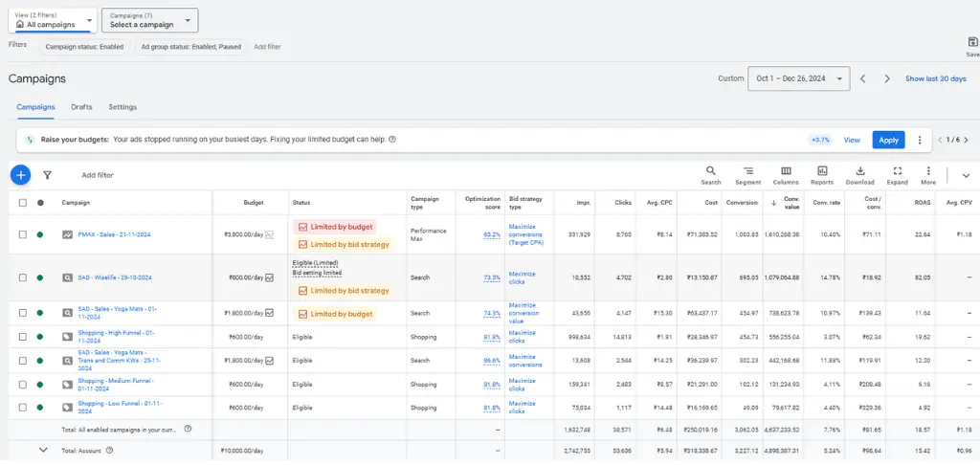This screenshot has height=465, width=980.
Task: Toggle the select-all campaigns checkbox
Action: click(23, 203)
